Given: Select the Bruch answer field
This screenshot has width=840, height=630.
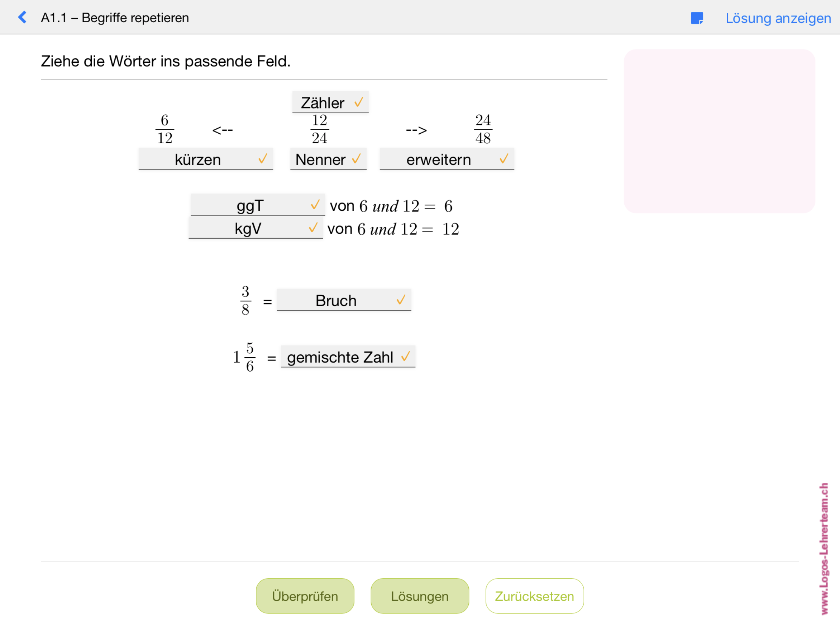Looking at the screenshot, I should click(336, 300).
